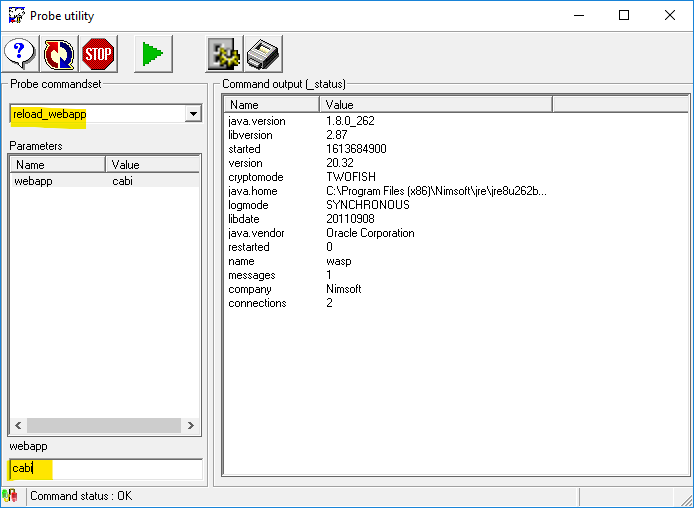This screenshot has width=694, height=508.
Task: Click the Value header in Command output
Action: pyautogui.click(x=435, y=104)
